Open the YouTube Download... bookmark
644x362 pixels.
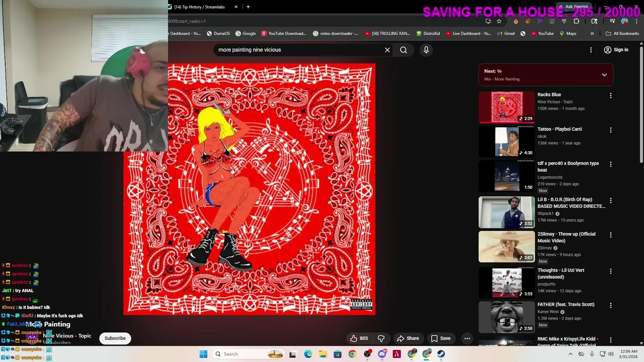[x=284, y=34]
